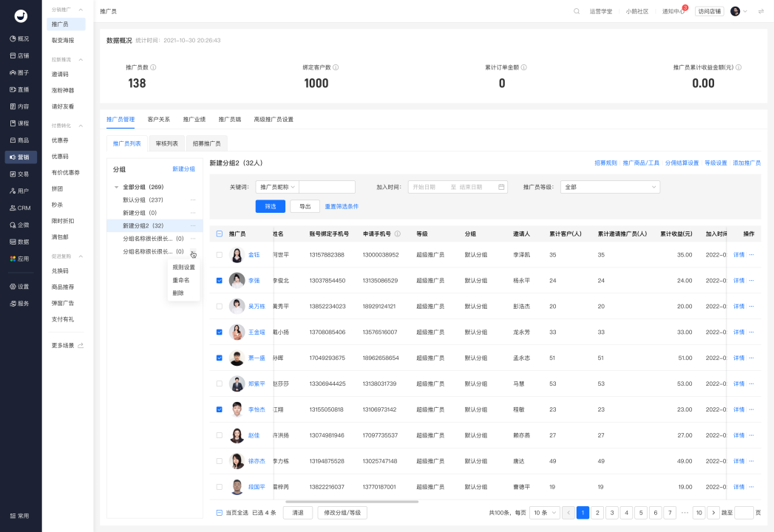Open the 企微 sidebar item

tap(20, 225)
